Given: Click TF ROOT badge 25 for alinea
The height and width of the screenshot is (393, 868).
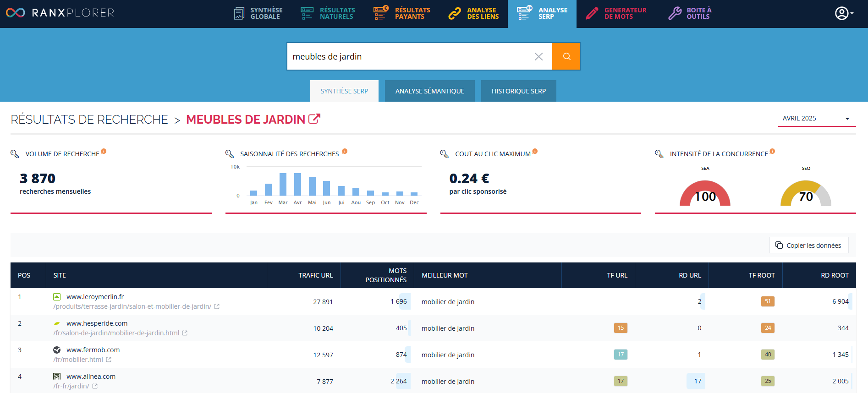Looking at the screenshot, I should (x=768, y=381).
